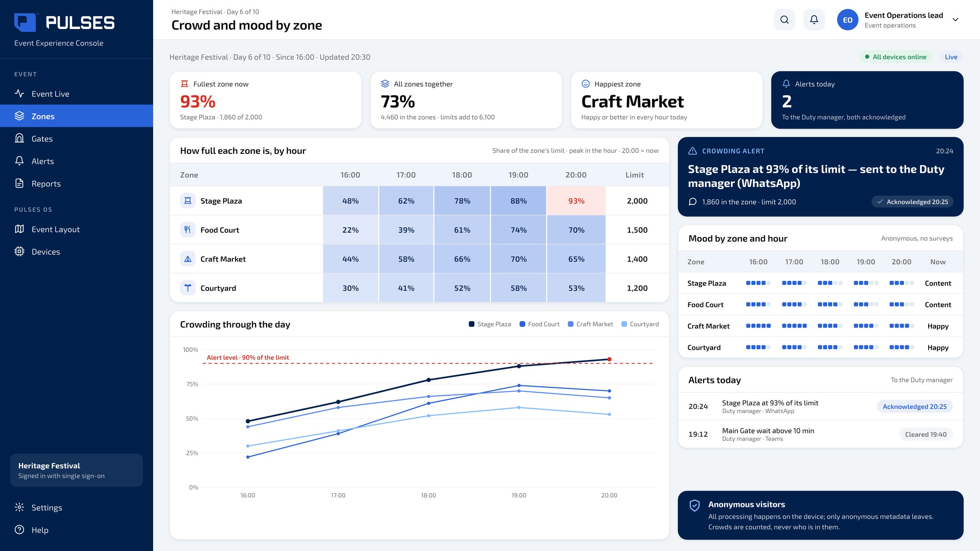Viewport: 980px width, 551px height.
Task: Click the red 20:00 Stage Plaza data point
Action: click(x=609, y=359)
